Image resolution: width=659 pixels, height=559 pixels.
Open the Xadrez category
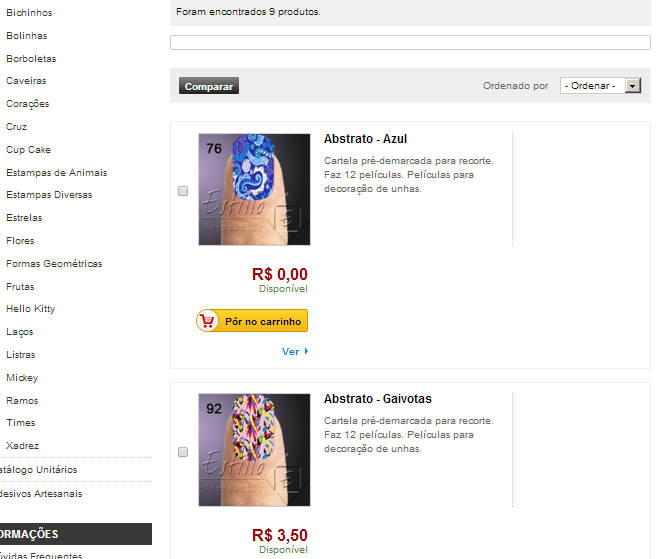[x=23, y=446]
